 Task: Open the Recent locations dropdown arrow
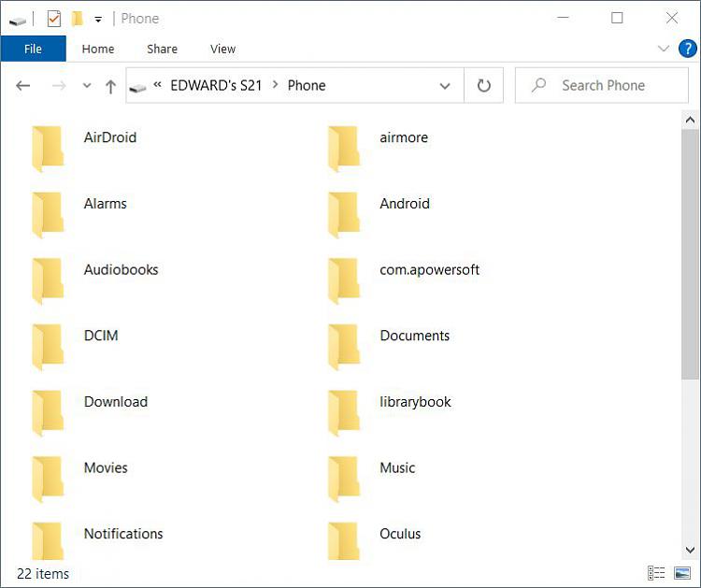[87, 85]
